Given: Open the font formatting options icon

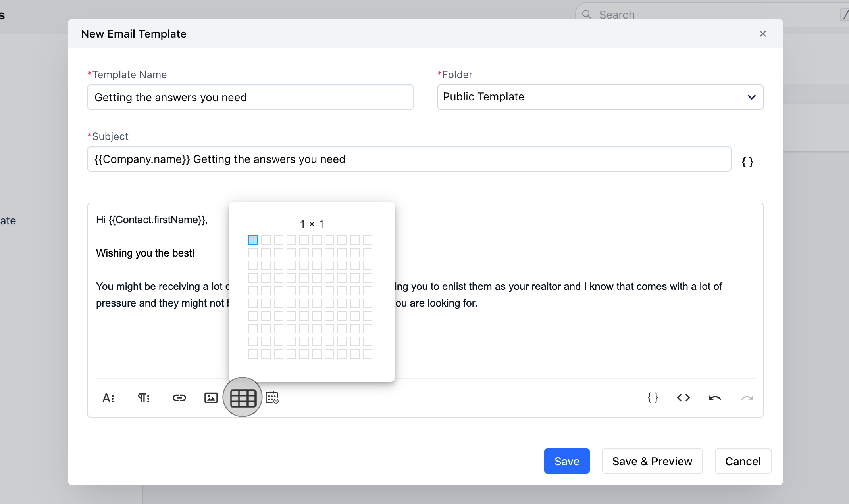Looking at the screenshot, I should click(x=108, y=398).
